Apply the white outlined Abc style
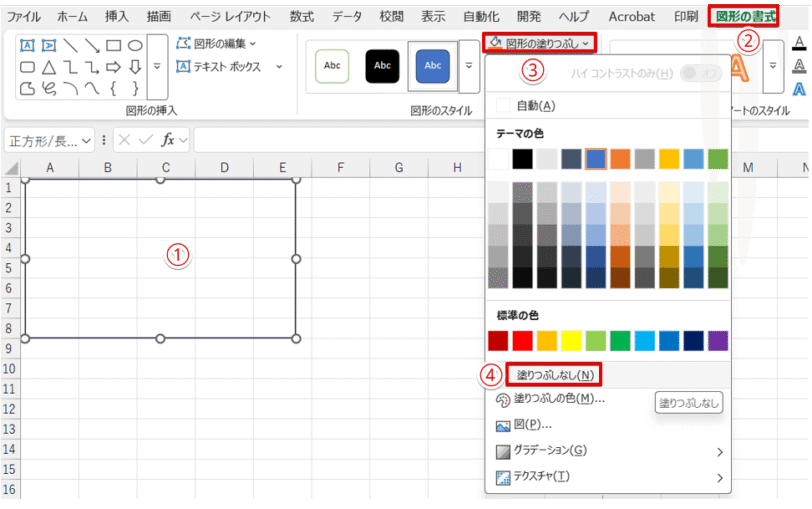 point(332,66)
